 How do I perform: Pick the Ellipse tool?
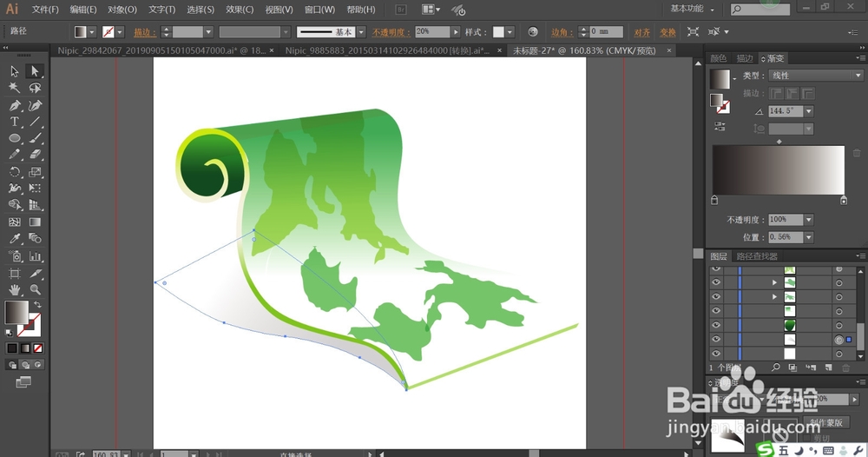[x=15, y=138]
